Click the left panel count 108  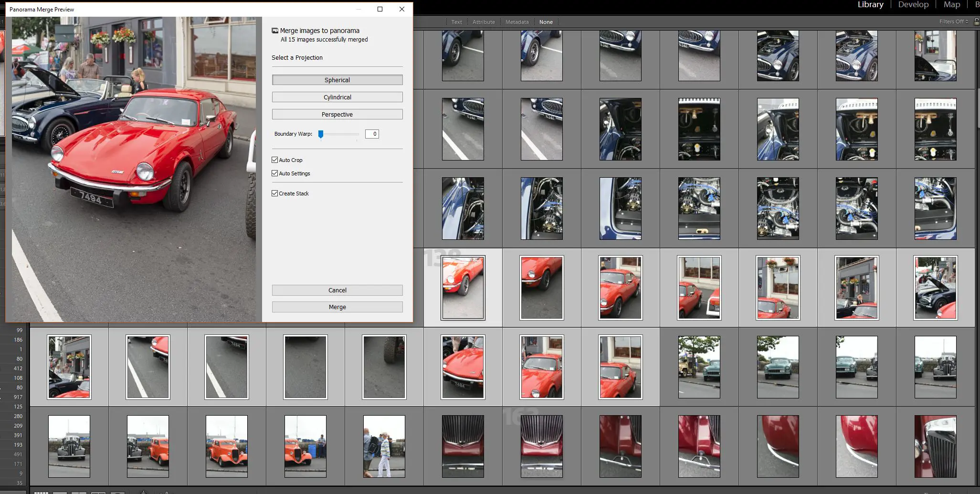[18, 378]
